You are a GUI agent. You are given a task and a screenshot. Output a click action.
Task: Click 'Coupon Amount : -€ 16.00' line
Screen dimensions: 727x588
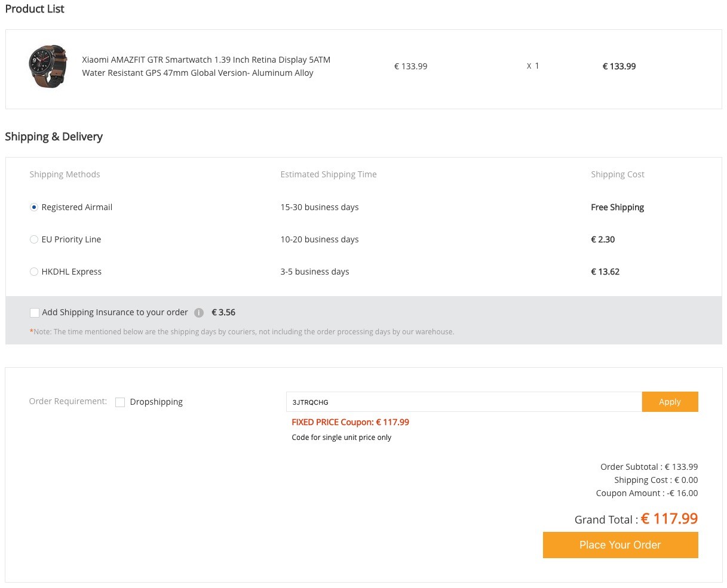point(647,493)
